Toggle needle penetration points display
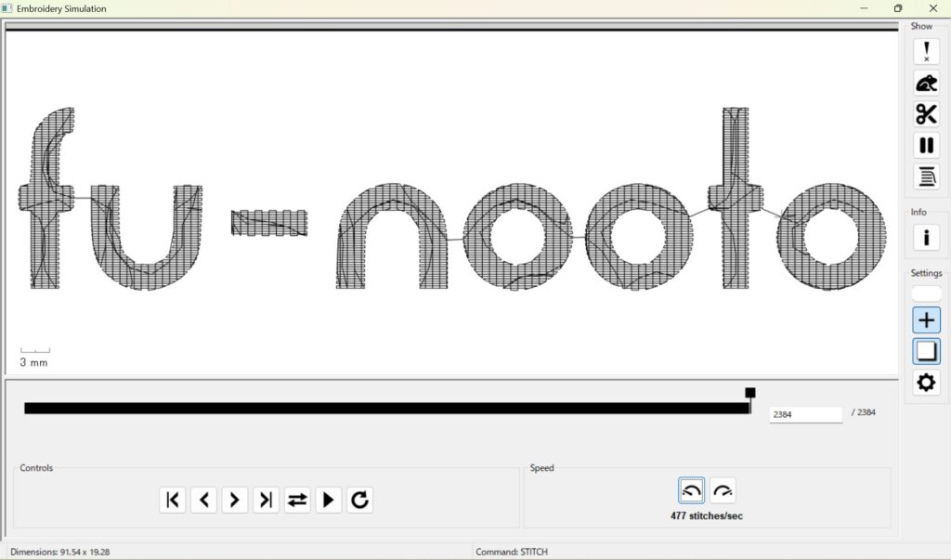The height and width of the screenshot is (560, 951). pyautogui.click(x=926, y=52)
